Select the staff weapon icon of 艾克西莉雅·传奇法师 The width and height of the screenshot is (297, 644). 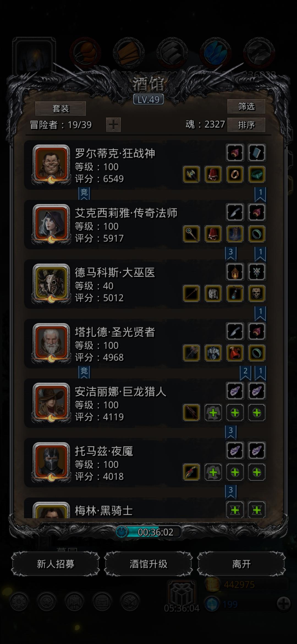(191, 234)
